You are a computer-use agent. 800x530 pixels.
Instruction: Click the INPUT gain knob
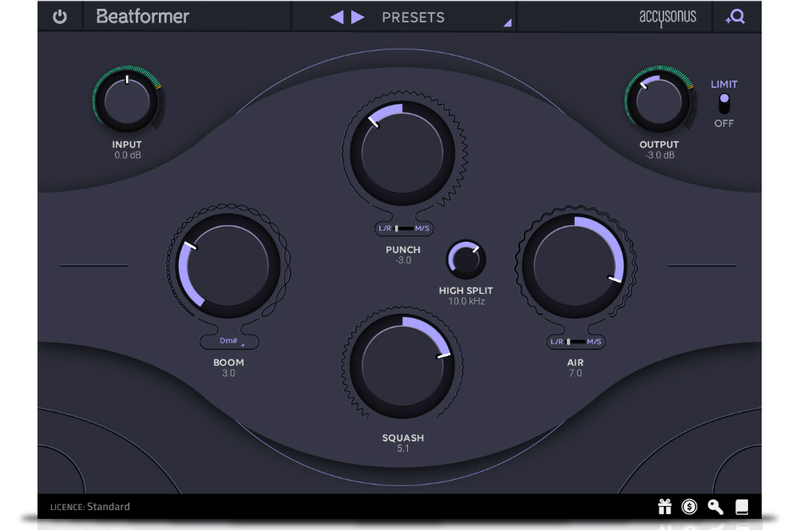click(x=127, y=101)
